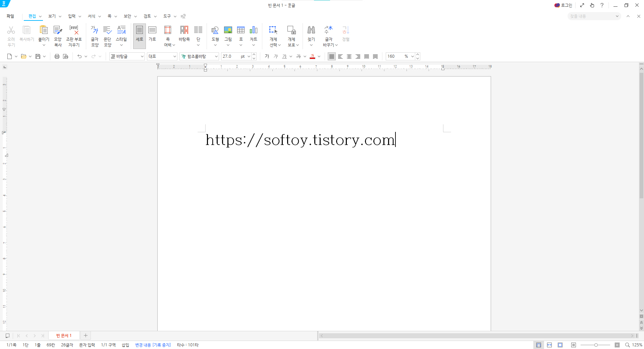Open the 서식 menu
The image size is (644, 349).
92,16
